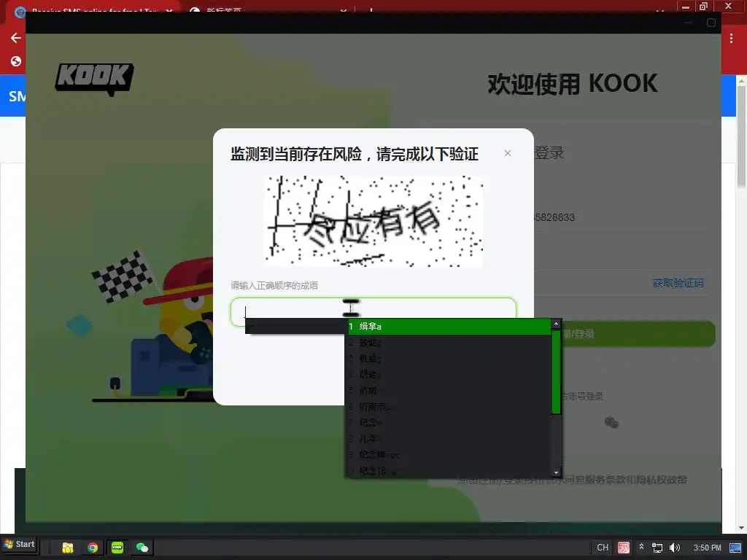Open the WeChat taskbar icon
This screenshot has width=747, height=560.
point(142,548)
